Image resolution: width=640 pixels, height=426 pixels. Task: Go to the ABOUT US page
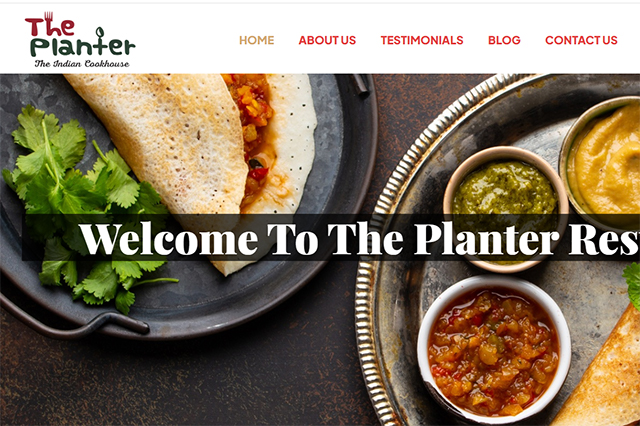pos(327,40)
